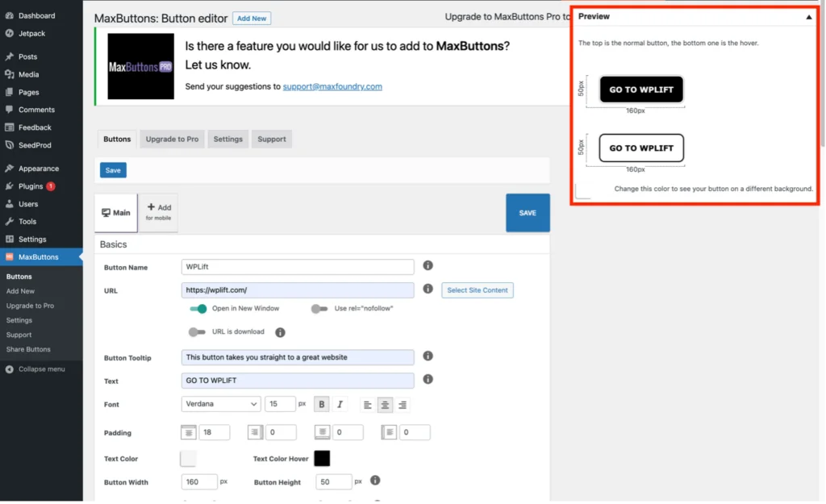Click the Button Tooltip input field
Screen dimensions: 826x504
pyautogui.click(x=298, y=357)
